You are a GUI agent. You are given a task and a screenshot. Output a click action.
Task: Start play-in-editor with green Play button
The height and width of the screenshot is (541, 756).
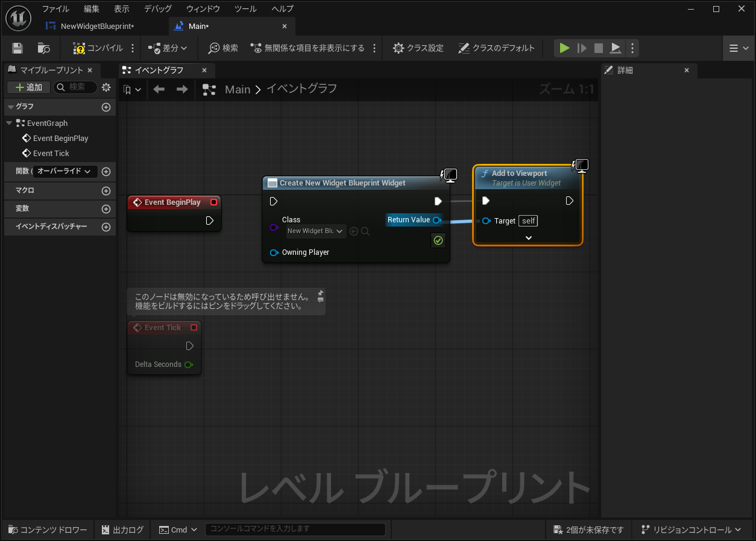pos(564,48)
